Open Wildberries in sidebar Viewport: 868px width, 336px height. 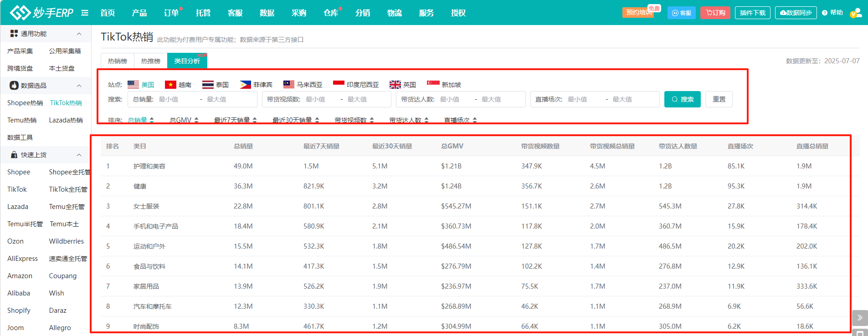(x=67, y=241)
